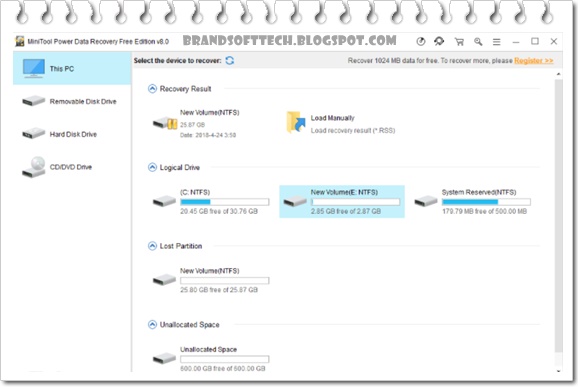Click the vertical scrollbar thumb

558,216
